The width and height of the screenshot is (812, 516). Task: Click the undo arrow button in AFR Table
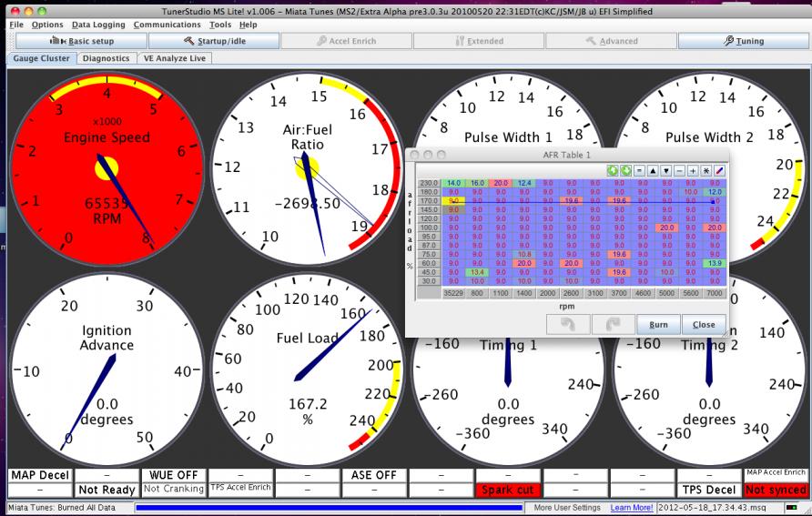pos(566,324)
